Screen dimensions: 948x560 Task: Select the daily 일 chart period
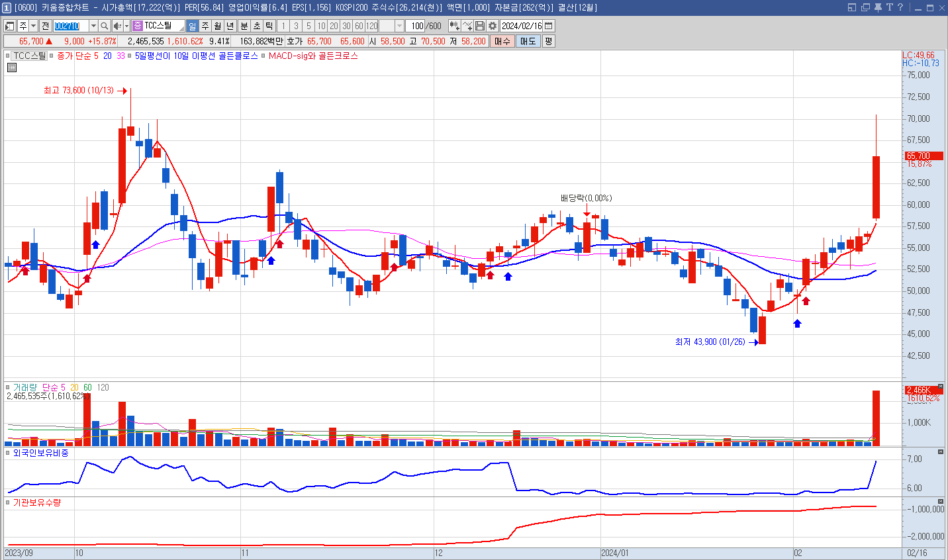click(x=192, y=26)
